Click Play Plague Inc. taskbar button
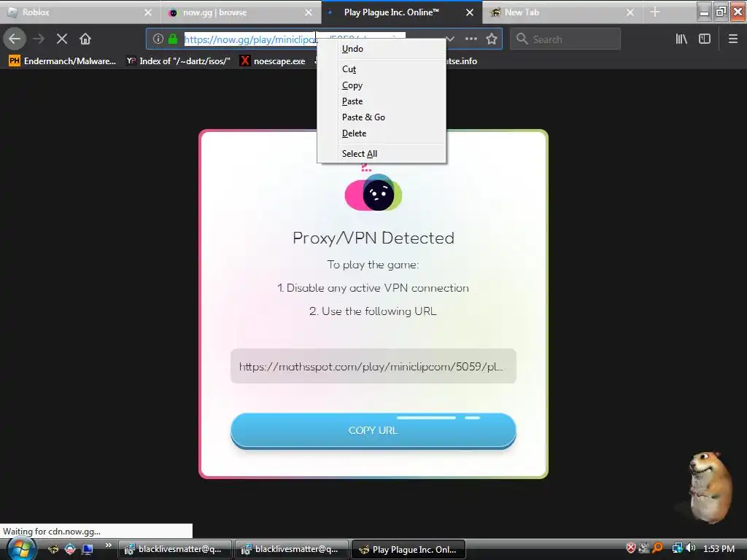Viewport: 747px width, 560px height. pos(409,549)
